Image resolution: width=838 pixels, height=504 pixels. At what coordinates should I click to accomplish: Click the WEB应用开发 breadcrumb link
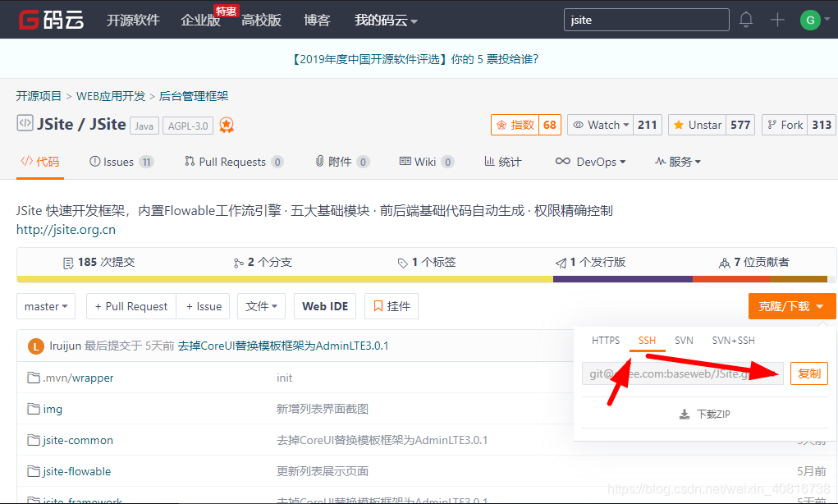click(111, 96)
